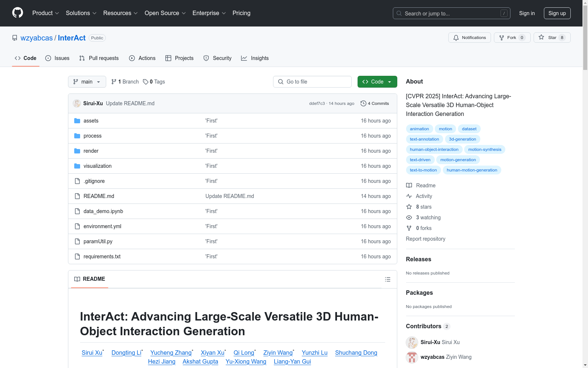
Task: Click the requirements.txt file icon
Action: 77,256
